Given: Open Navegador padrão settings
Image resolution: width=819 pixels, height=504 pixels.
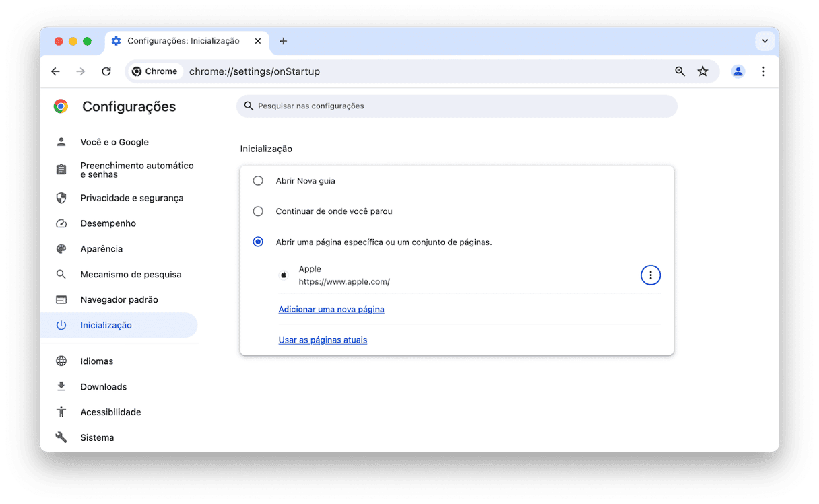Looking at the screenshot, I should click(x=119, y=300).
